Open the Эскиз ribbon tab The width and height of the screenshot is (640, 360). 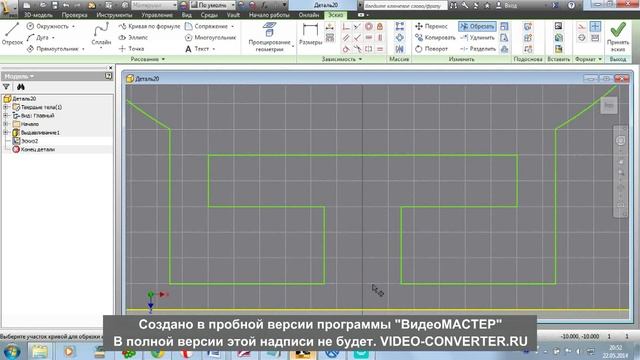(x=336, y=15)
